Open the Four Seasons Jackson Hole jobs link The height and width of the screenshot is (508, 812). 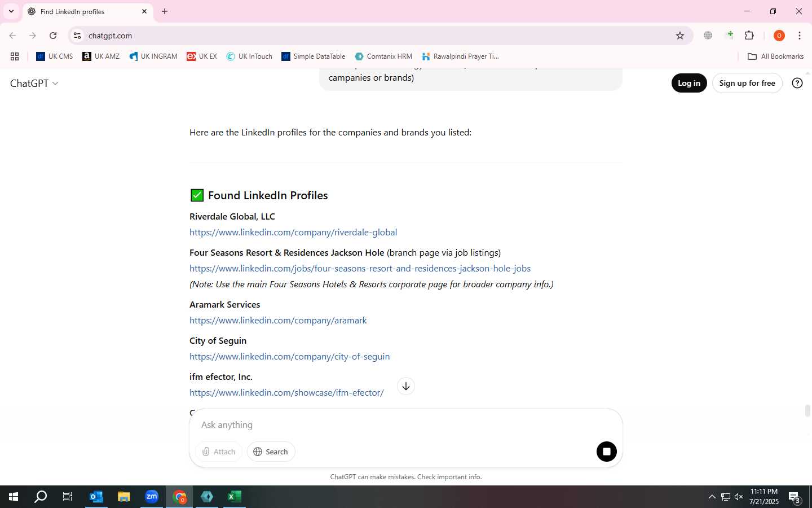click(360, 269)
